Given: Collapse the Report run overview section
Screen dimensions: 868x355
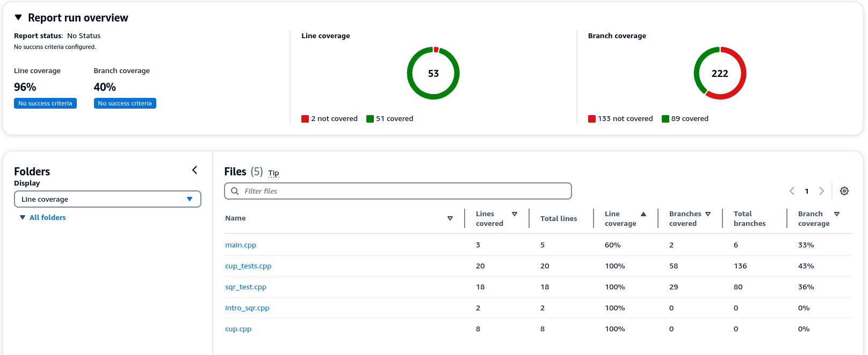Looking at the screenshot, I should (x=18, y=18).
